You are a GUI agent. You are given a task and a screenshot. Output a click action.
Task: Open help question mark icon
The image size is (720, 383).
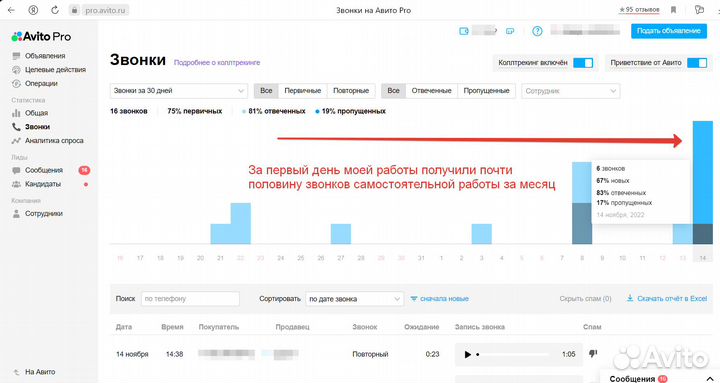coord(537,31)
